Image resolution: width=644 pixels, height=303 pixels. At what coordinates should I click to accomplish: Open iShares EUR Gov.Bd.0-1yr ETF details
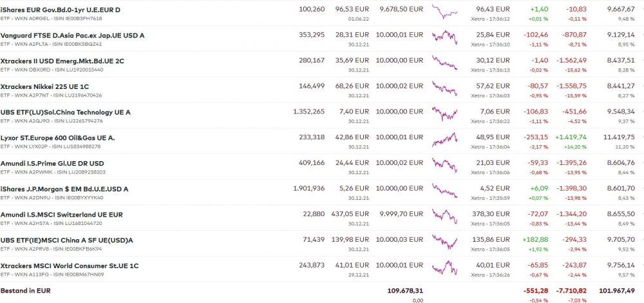[60, 10]
